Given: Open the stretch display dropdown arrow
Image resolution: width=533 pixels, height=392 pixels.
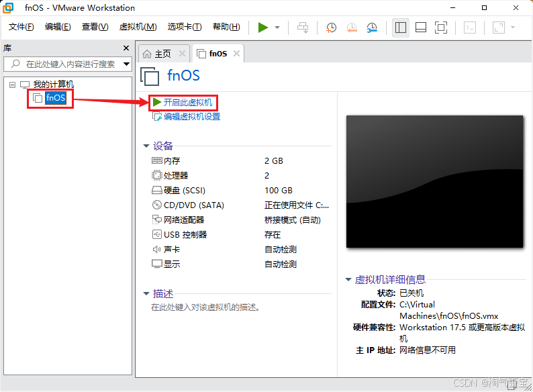Looking at the screenshot, I should pyautogui.click(x=513, y=28).
